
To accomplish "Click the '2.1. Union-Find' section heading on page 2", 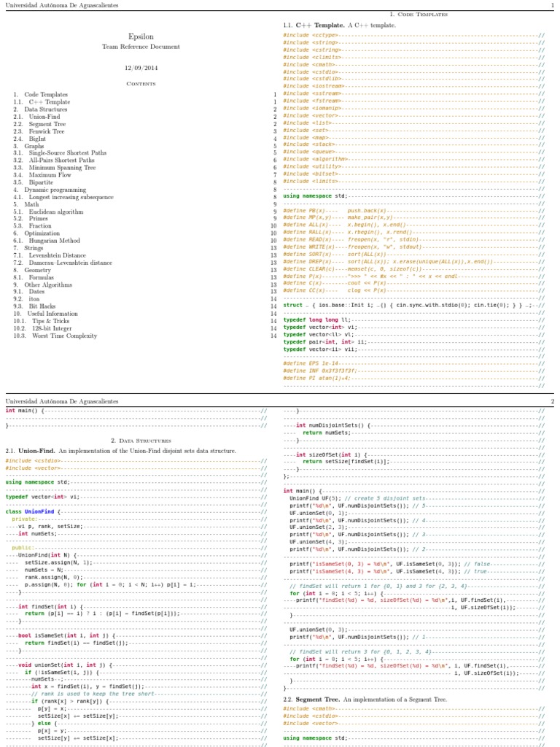I will tap(120, 451).
